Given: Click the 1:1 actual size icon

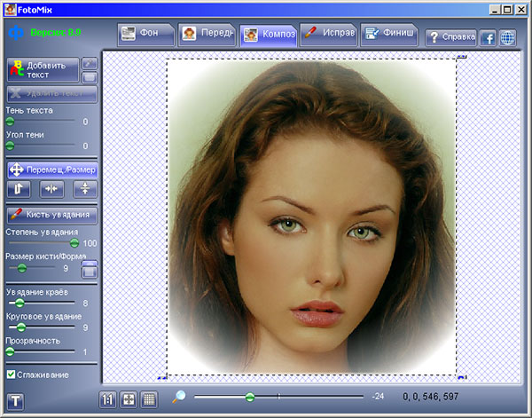Looking at the screenshot, I should pyautogui.click(x=107, y=399).
